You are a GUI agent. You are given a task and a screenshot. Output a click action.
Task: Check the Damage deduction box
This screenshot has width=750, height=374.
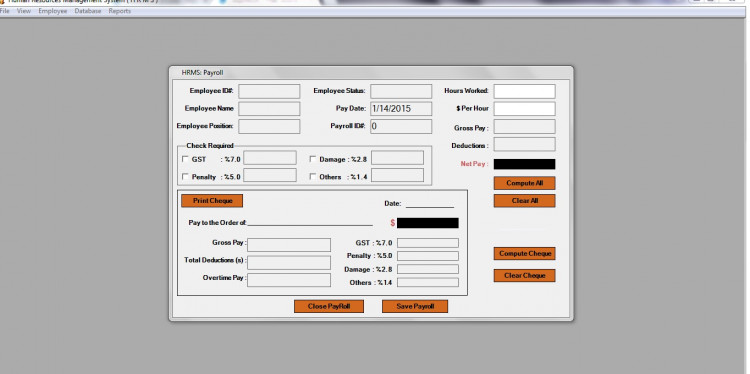click(x=313, y=159)
